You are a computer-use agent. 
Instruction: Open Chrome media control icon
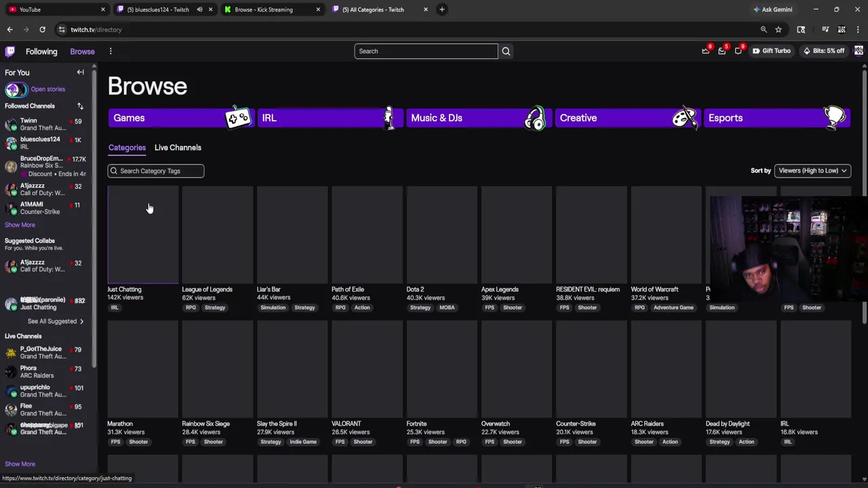point(825,30)
